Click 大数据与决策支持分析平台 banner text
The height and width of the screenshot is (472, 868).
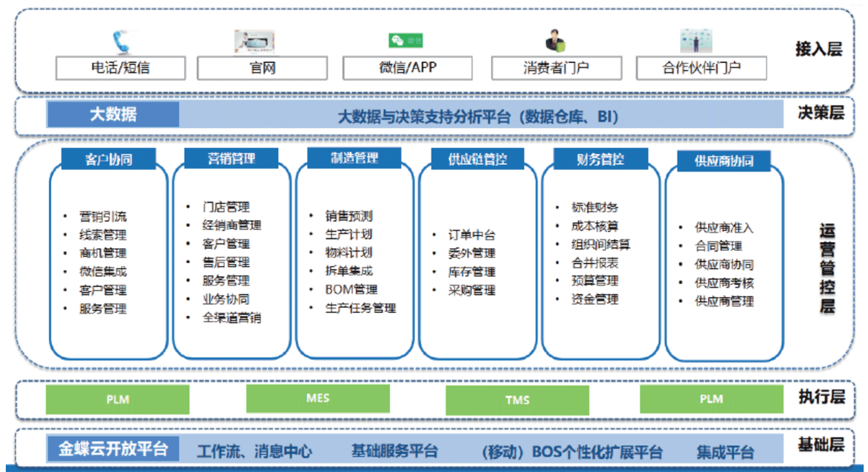tap(478, 116)
